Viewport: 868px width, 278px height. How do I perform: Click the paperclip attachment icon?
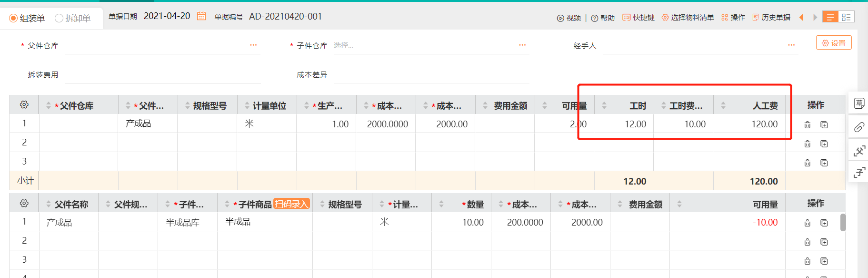tap(859, 127)
